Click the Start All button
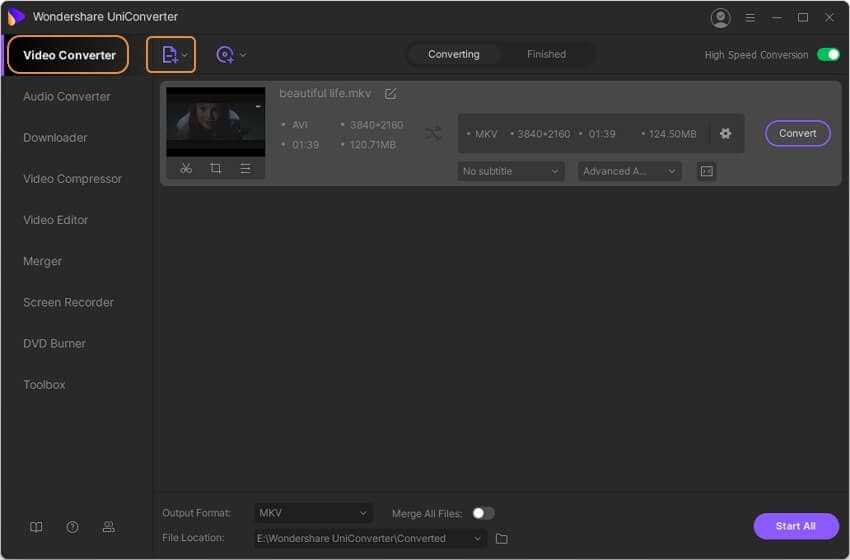Image resolution: width=850 pixels, height=560 pixels. (796, 526)
